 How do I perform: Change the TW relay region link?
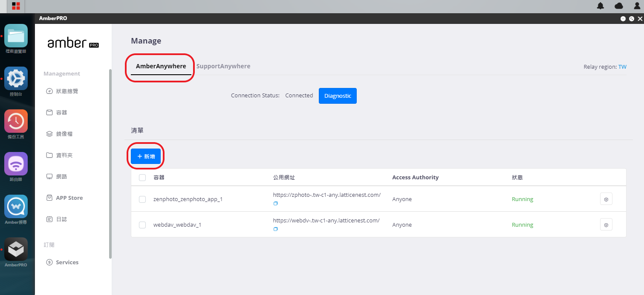(x=622, y=67)
